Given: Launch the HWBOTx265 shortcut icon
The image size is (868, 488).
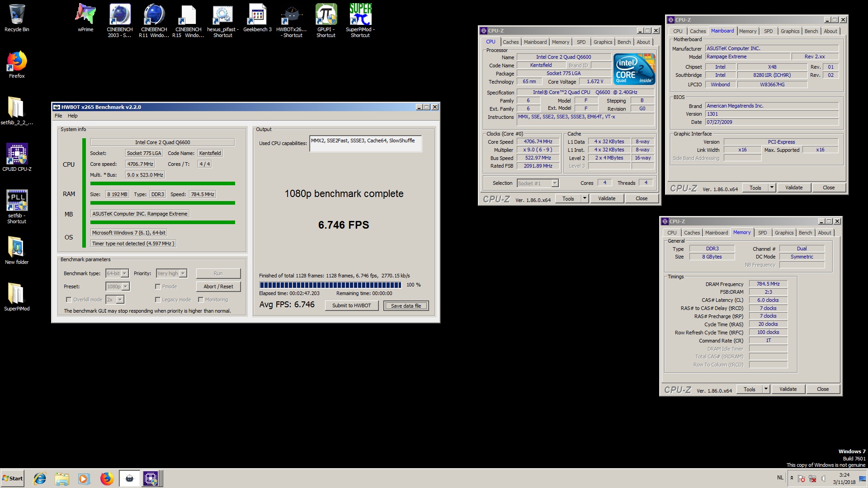Looking at the screenshot, I should pyautogui.click(x=292, y=20).
